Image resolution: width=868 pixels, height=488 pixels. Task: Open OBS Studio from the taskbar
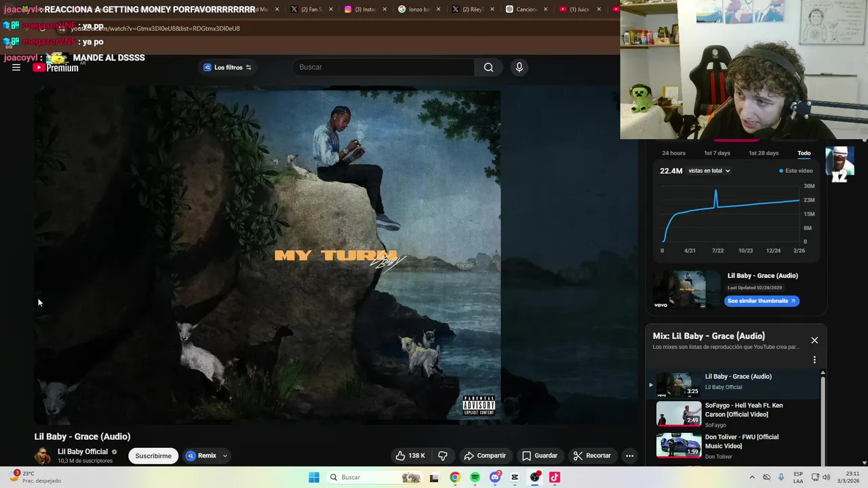(535, 477)
